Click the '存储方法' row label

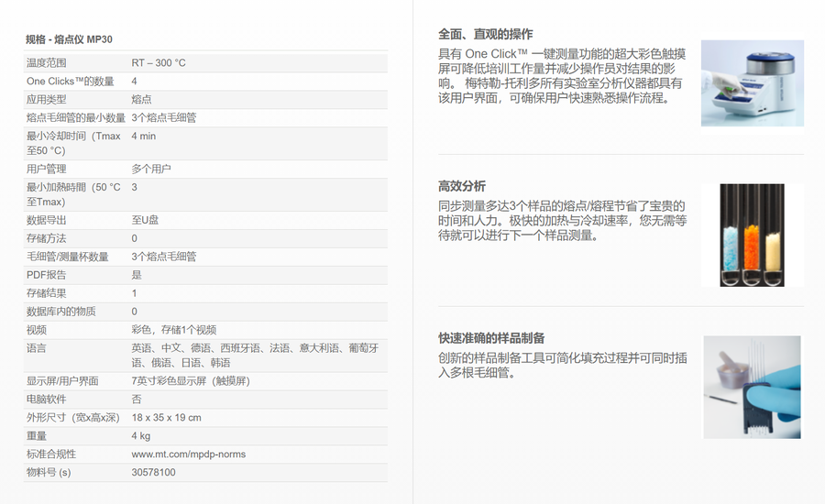(x=47, y=238)
